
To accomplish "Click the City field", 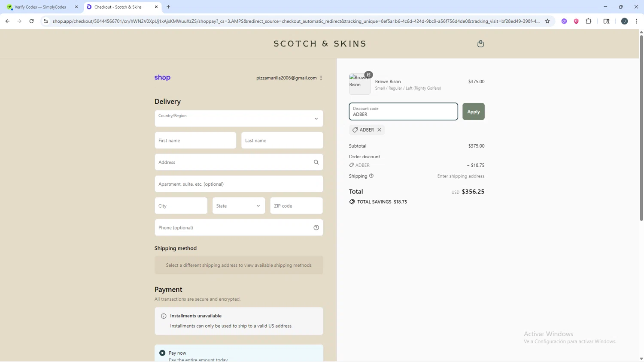I will (181, 206).
